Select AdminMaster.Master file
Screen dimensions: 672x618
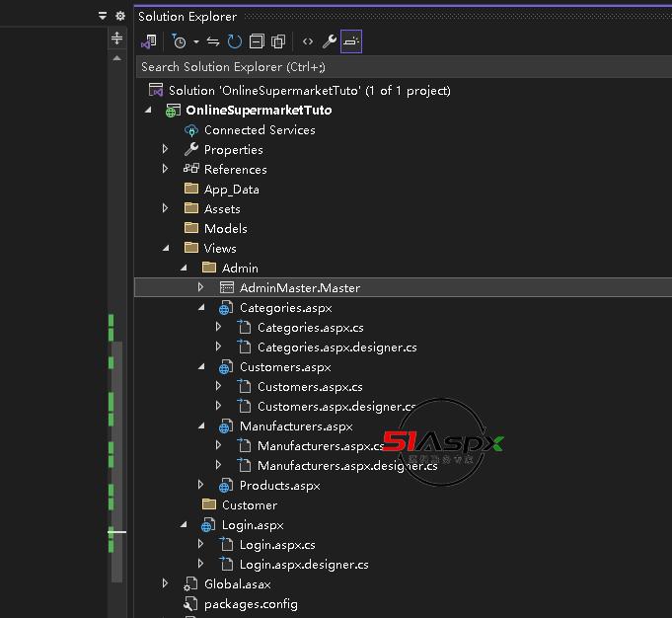click(300, 287)
